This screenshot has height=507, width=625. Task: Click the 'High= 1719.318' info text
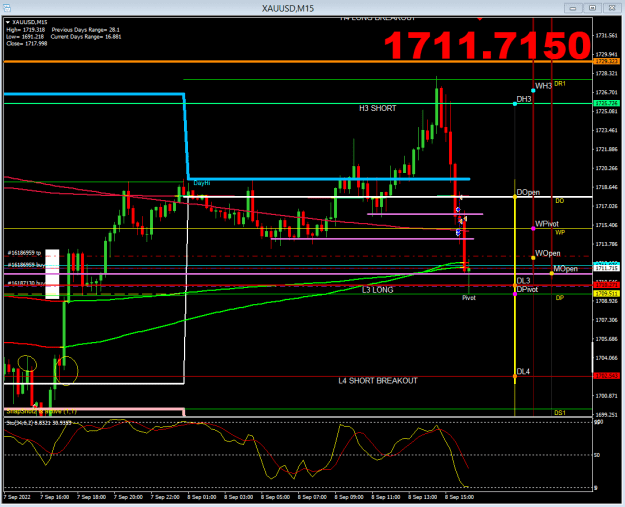click(x=26, y=30)
